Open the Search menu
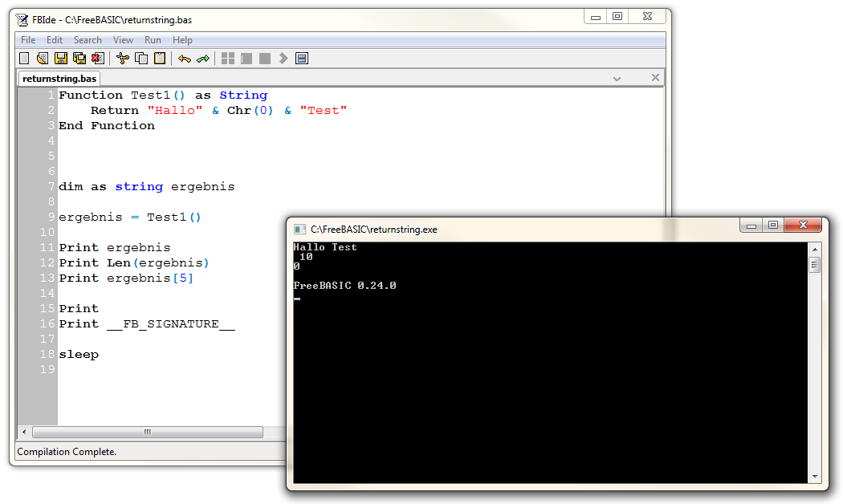The width and height of the screenshot is (843, 504). [88, 40]
